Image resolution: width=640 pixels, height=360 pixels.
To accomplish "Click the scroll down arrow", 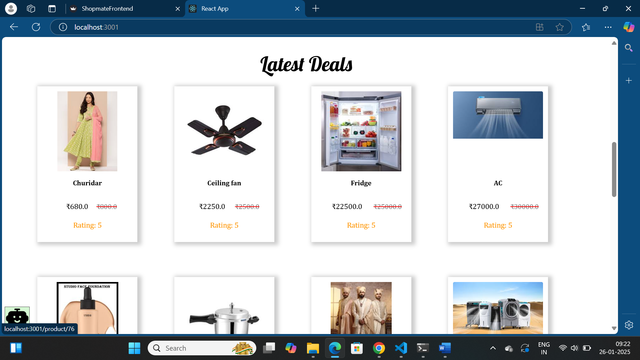I will point(614,328).
